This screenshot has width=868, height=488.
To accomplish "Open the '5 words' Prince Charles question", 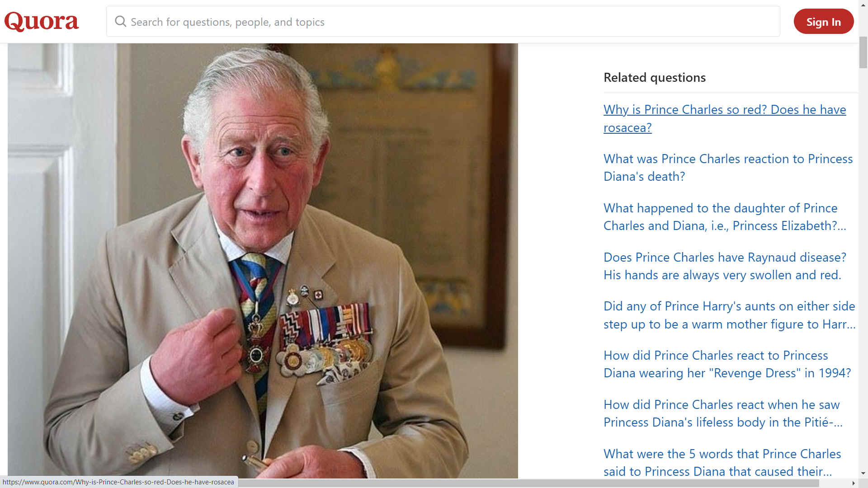I will 722,463.
